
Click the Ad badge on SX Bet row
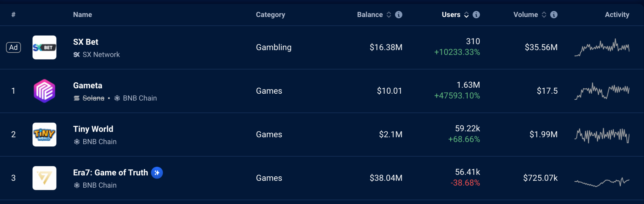(14, 47)
